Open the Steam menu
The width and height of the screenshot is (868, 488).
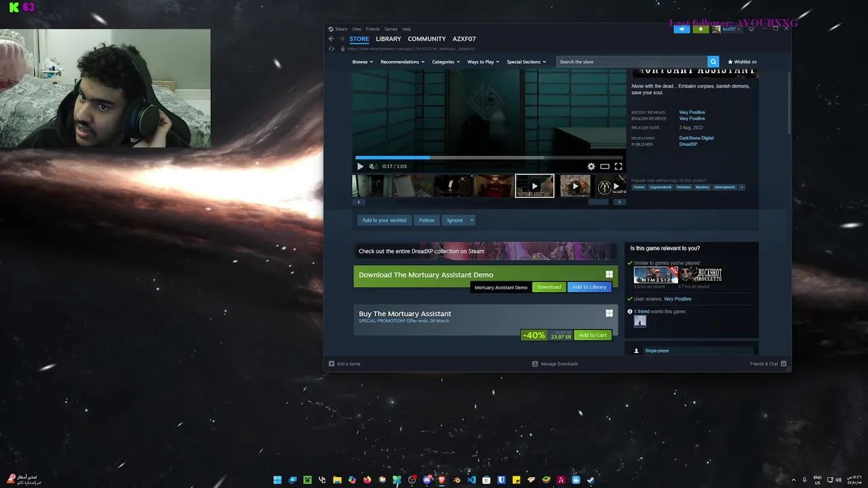tap(338, 29)
